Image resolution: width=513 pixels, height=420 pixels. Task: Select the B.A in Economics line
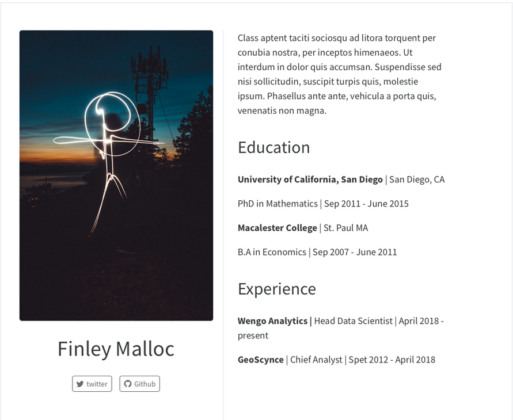317,252
